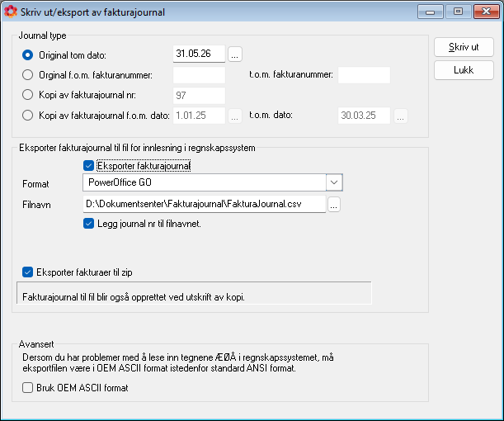Open the Format dropdown showing PowerOffice GO
Viewport: 504px width, 421px height.
[213, 182]
